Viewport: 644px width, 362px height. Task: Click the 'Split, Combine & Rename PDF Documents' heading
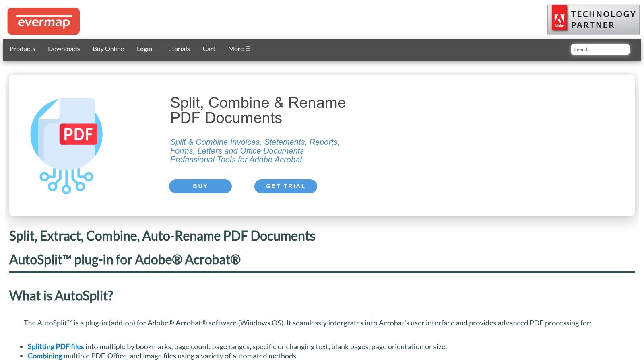(x=258, y=110)
